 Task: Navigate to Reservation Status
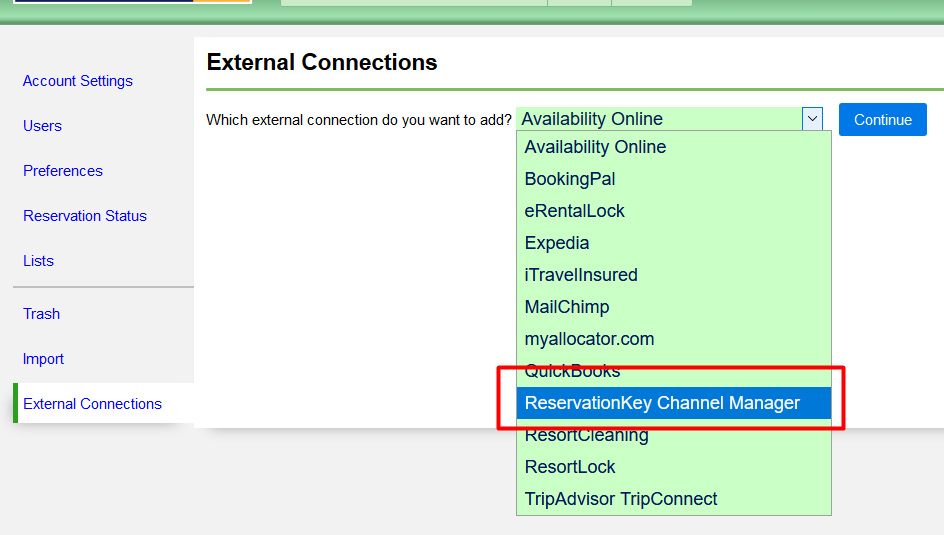coord(85,216)
